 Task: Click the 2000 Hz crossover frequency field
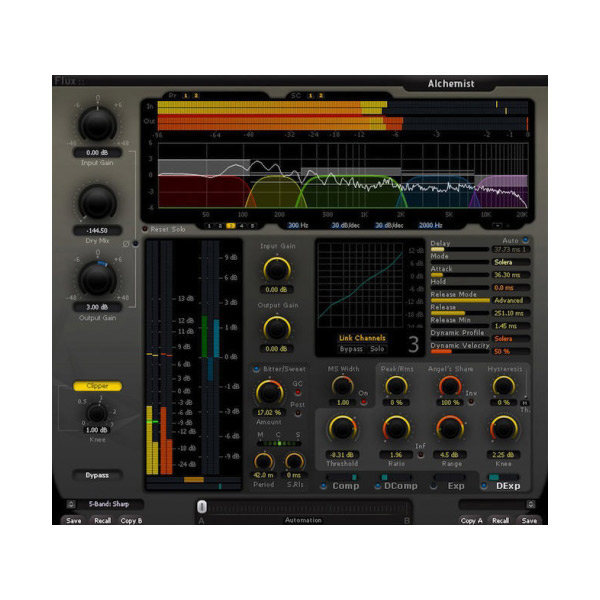430,225
